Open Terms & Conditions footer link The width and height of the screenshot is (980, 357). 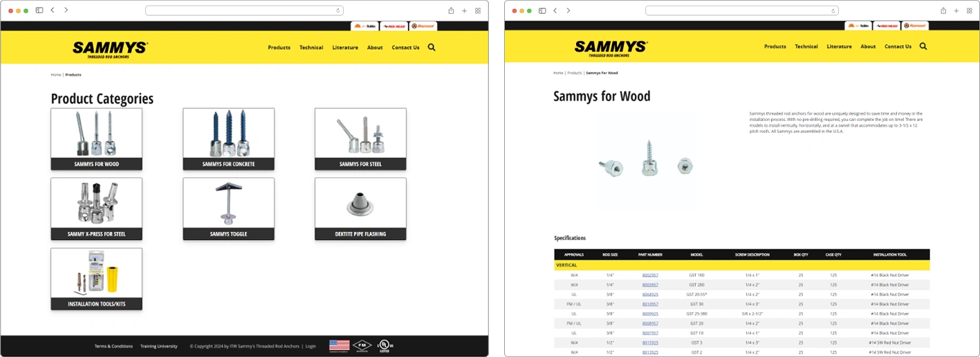pyautogui.click(x=113, y=346)
